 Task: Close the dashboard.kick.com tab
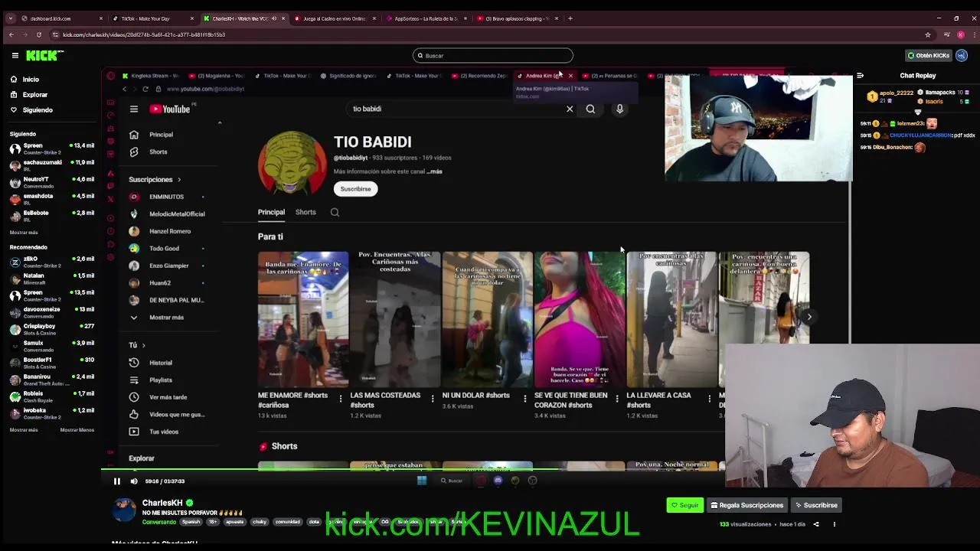click(100, 18)
